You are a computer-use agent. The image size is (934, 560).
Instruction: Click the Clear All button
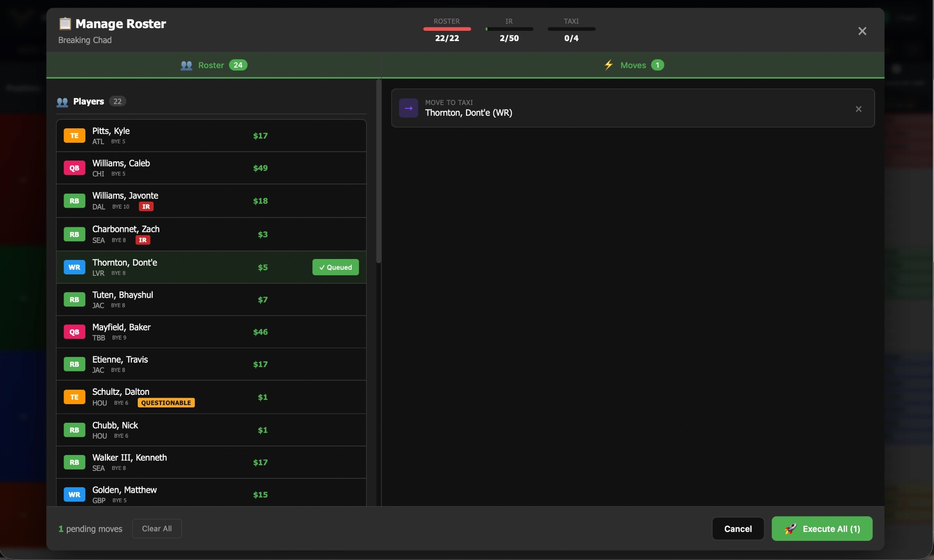tap(157, 529)
